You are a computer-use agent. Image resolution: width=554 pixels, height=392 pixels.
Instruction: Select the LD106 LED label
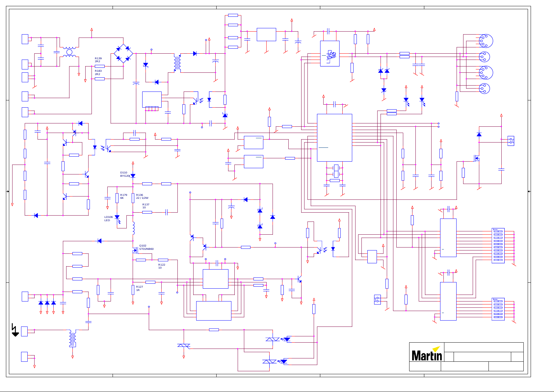(x=109, y=219)
